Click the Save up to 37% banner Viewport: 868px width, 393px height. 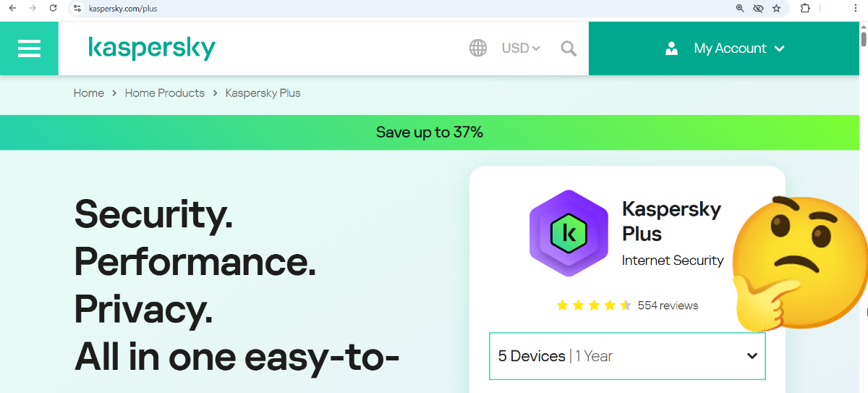point(430,132)
